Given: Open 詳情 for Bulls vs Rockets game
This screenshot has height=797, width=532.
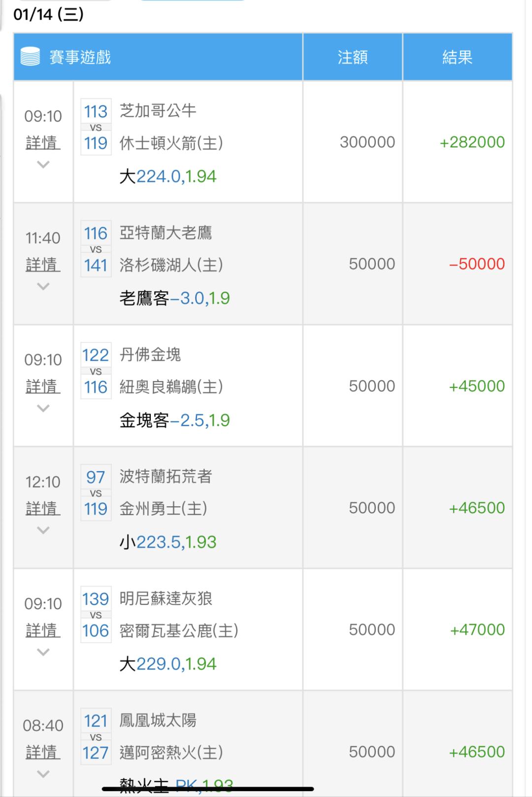Looking at the screenshot, I should [43, 143].
